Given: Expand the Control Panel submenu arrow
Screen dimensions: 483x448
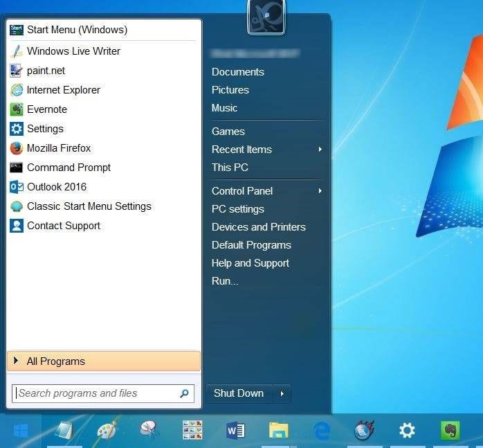Looking at the screenshot, I should coord(320,191).
